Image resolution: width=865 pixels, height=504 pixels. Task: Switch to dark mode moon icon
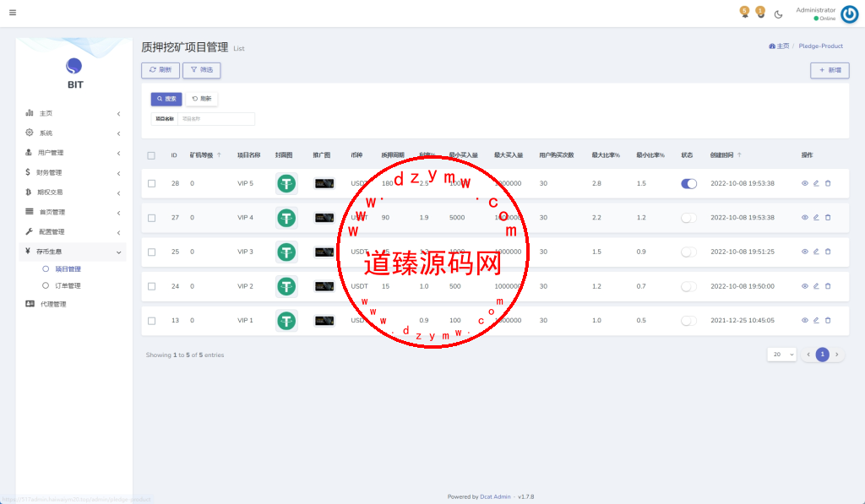[778, 14]
